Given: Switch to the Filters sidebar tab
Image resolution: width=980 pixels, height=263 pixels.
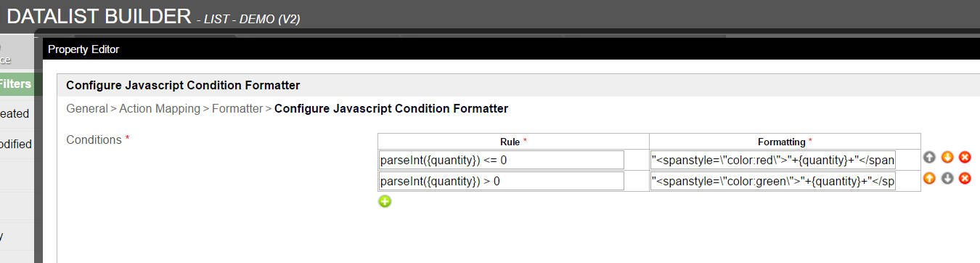Looking at the screenshot, I should pos(16,84).
